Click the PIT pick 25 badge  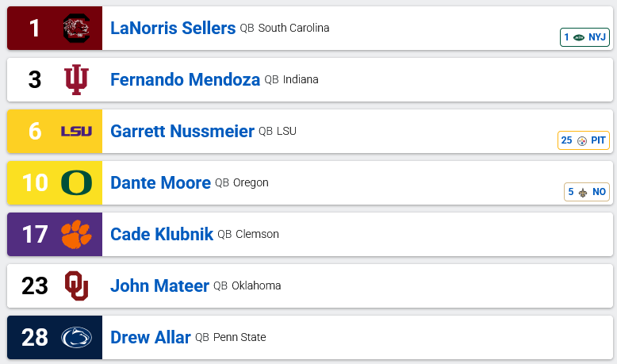(584, 140)
